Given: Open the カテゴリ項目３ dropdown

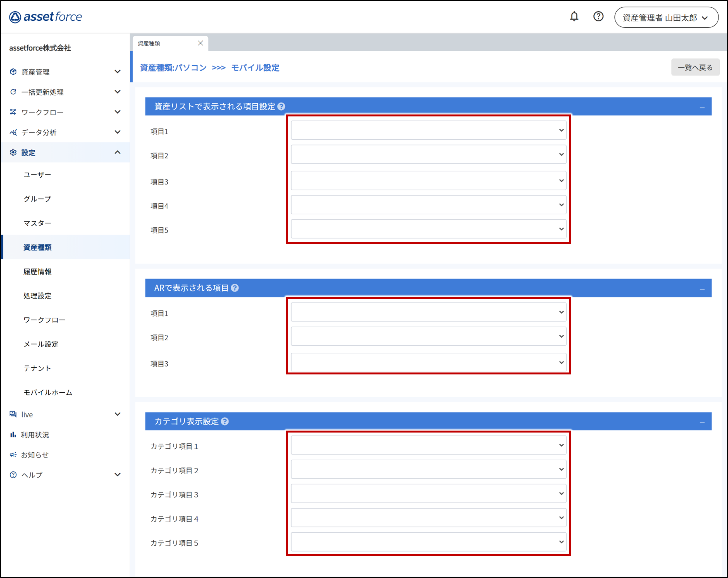Looking at the screenshot, I should tap(428, 494).
